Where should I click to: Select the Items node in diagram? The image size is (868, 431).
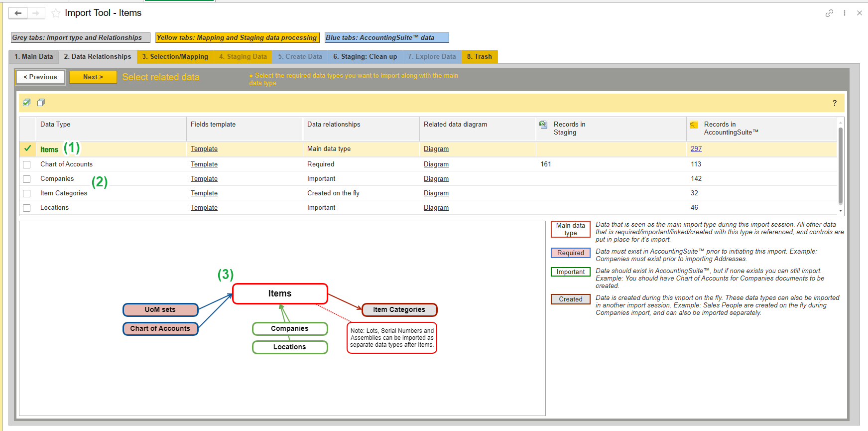[x=280, y=294]
